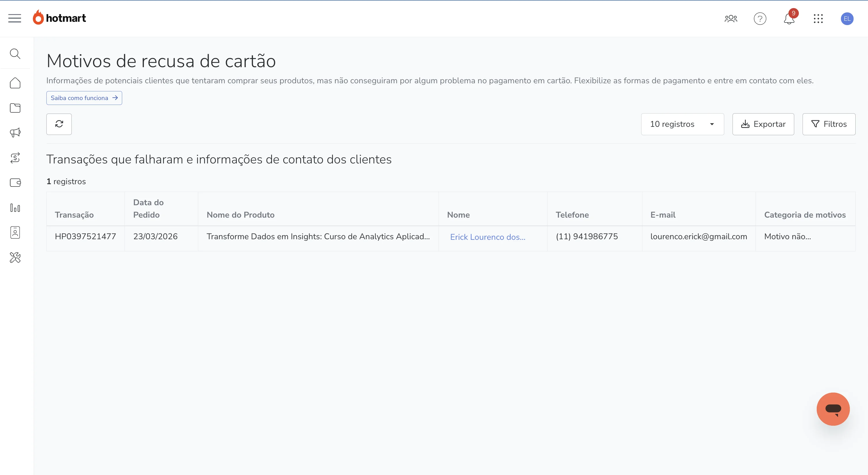Open the products folder icon in the sidebar
Viewport: 868px width, 475px height.
coord(15,108)
